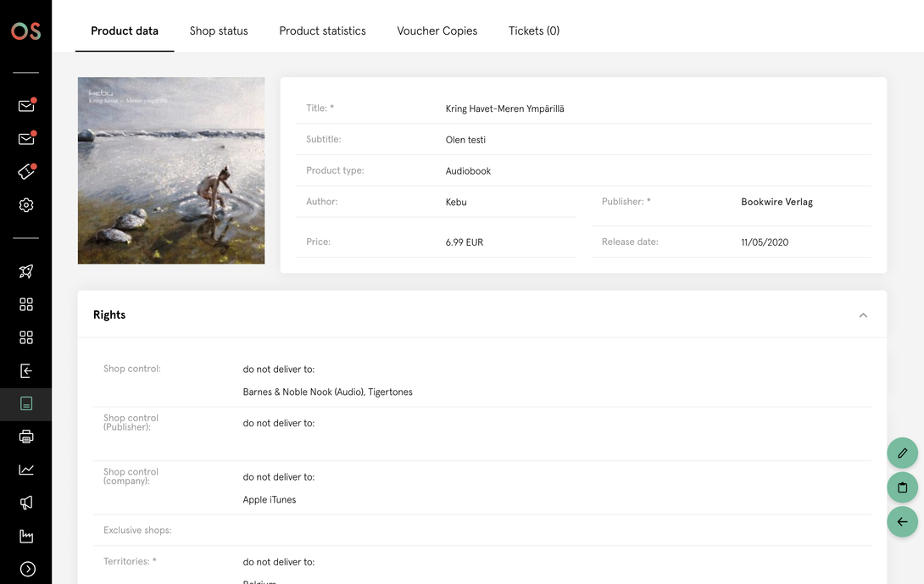
Task: Open the line chart statistics icon
Action: pyautogui.click(x=26, y=470)
